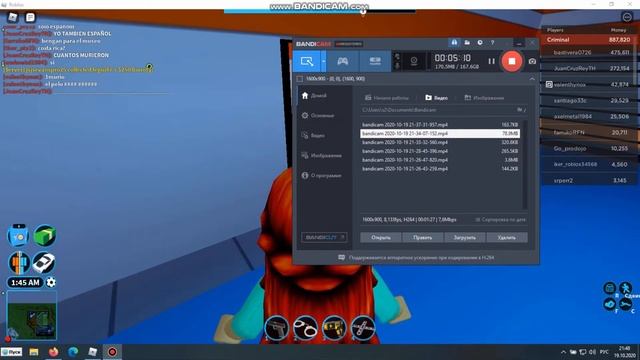Image resolution: width=640 pixels, height=360 pixels.
Task: Open Bandicam help question mark icon
Action: pyautogui.click(x=492, y=42)
